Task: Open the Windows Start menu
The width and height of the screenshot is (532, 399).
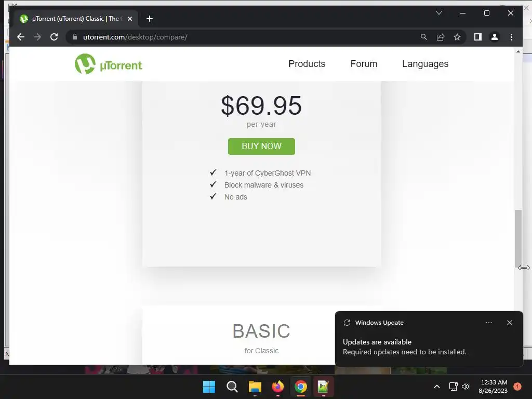Action: pyautogui.click(x=209, y=387)
